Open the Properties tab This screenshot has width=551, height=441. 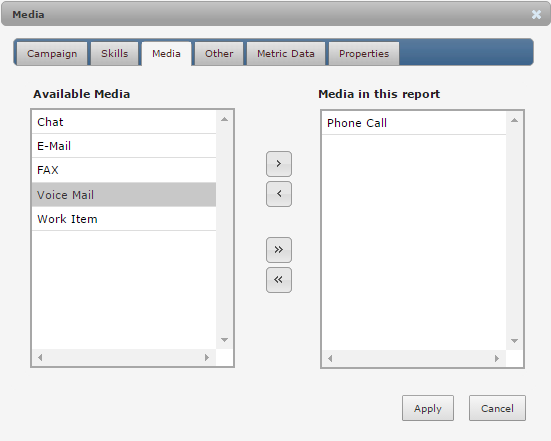pos(364,54)
